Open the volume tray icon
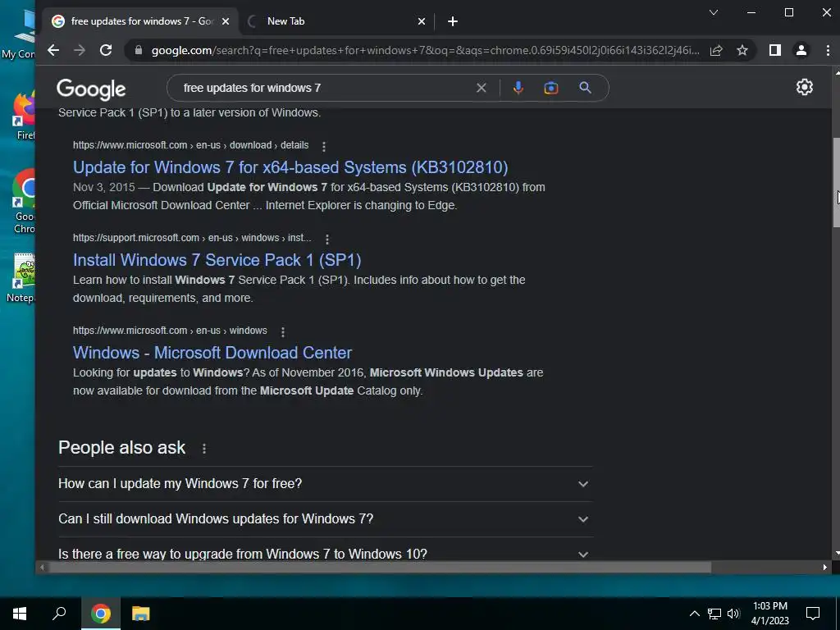This screenshot has height=630, width=840. click(733, 614)
